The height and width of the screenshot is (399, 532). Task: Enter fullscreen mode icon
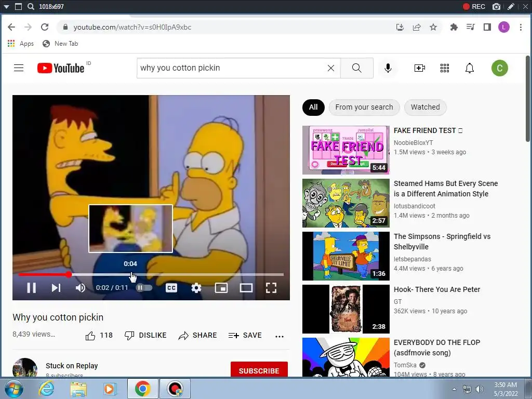pos(271,288)
